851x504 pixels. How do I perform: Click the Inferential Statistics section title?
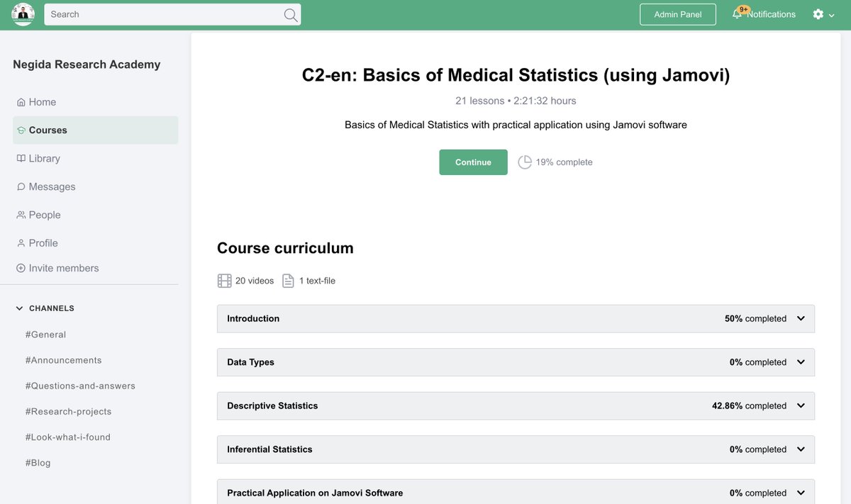click(269, 449)
